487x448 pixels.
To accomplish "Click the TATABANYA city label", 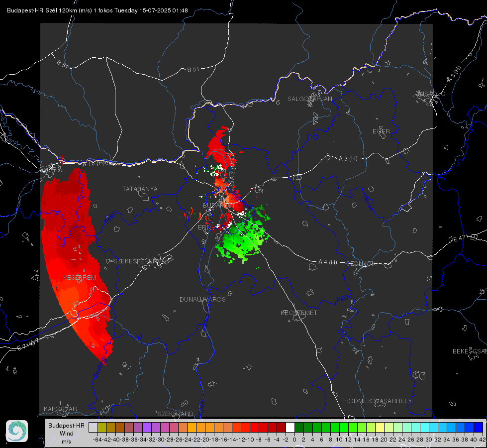I will point(140,189).
